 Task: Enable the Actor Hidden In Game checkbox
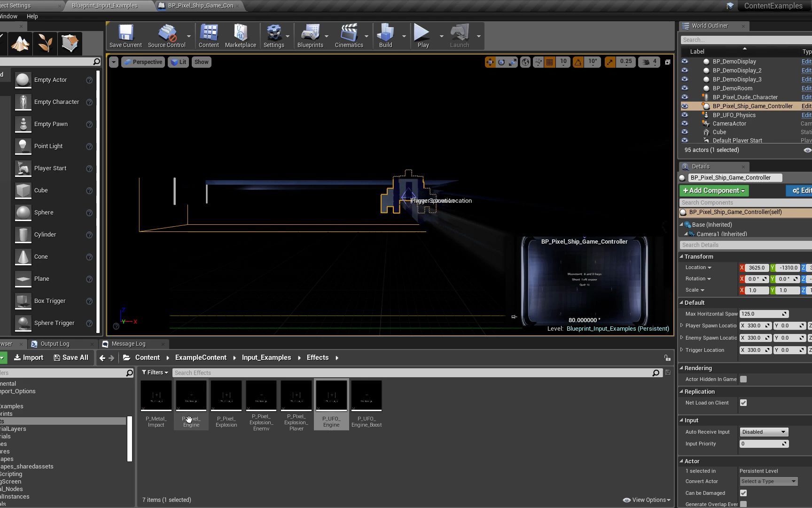point(743,380)
